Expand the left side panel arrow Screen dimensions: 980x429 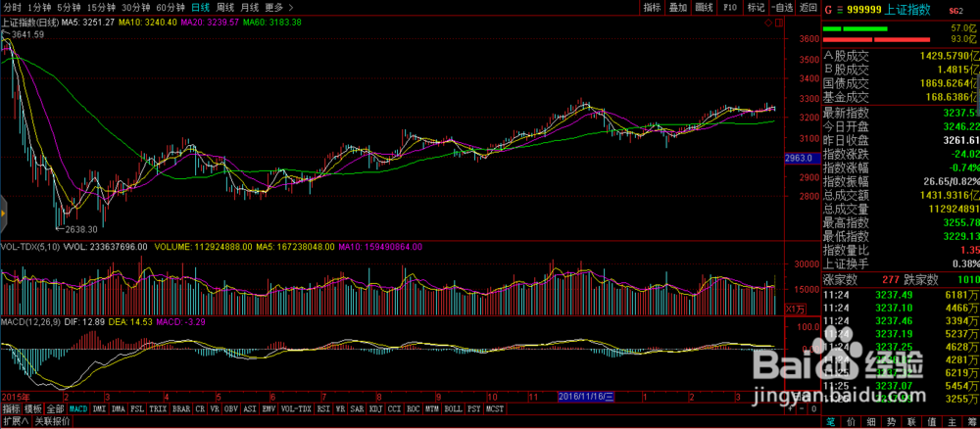coord(3,213)
